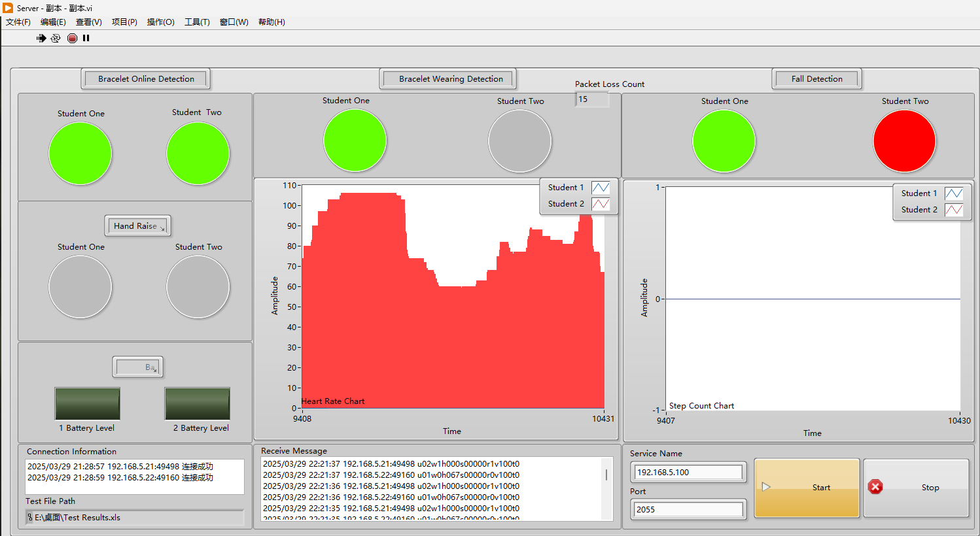Click the Stop button
Screen dimensions: 980x536
coord(916,488)
